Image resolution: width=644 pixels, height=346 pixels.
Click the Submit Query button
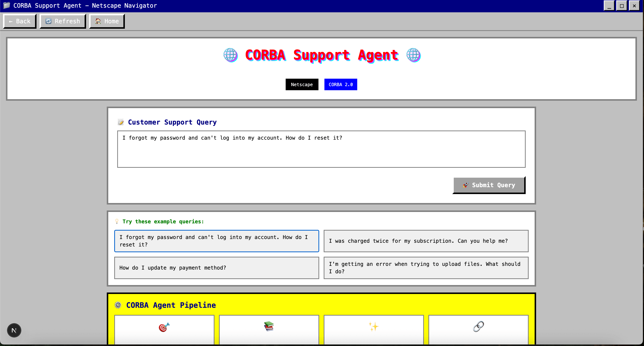point(489,185)
